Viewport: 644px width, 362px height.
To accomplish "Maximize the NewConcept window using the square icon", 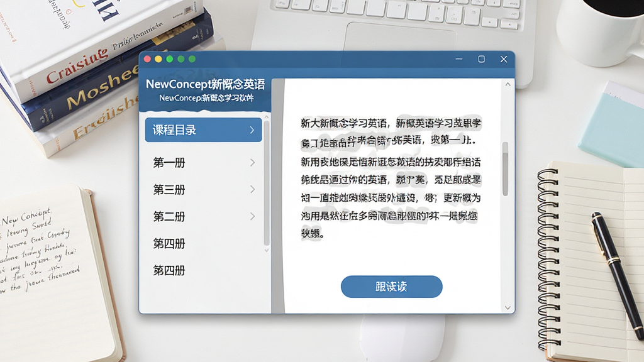I will coord(481,59).
